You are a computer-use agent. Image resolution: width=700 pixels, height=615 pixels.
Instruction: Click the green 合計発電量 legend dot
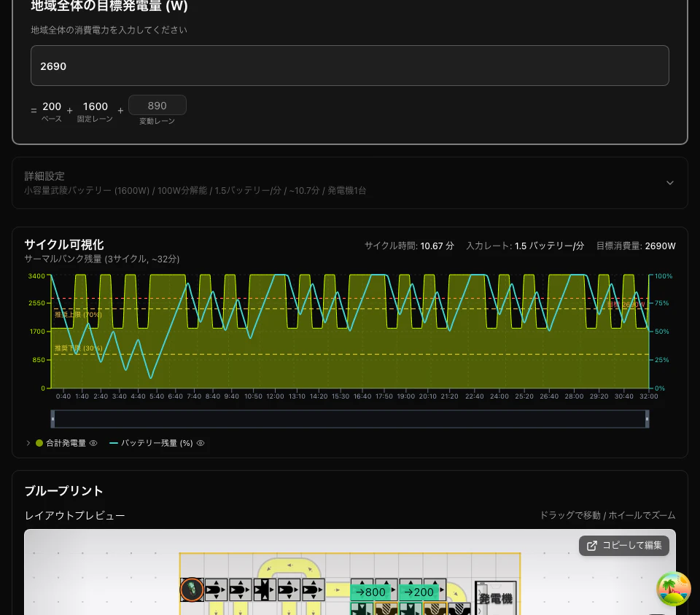(39, 443)
